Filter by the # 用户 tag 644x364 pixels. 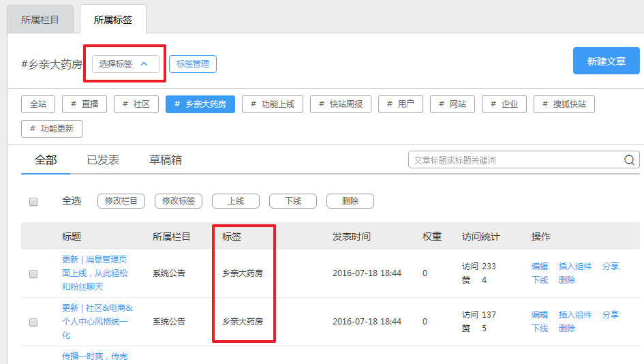(x=401, y=104)
